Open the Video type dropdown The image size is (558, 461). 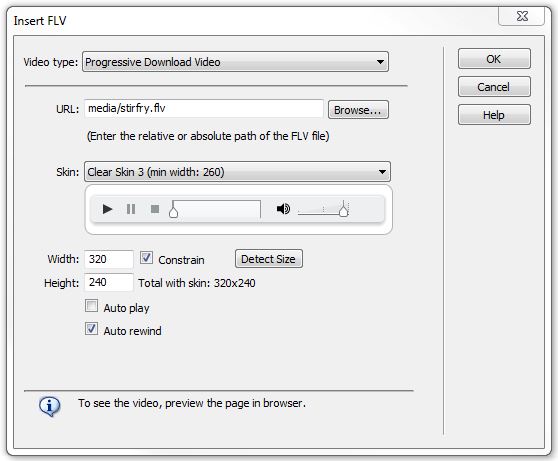coord(235,62)
